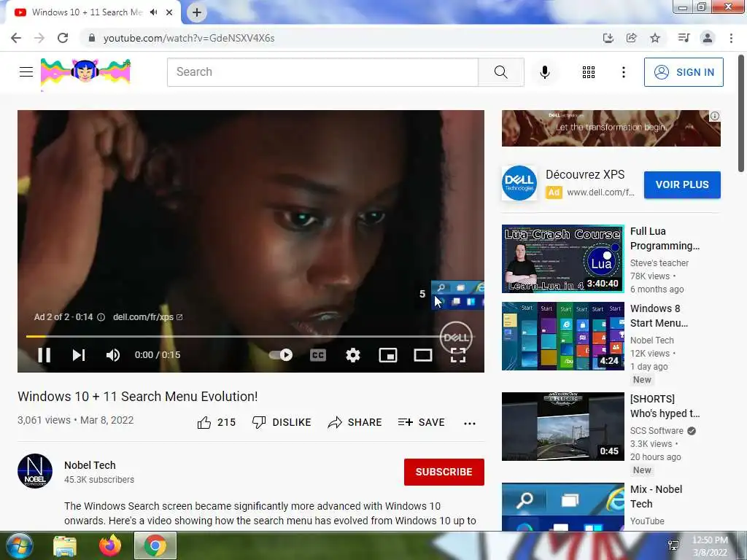Open more actions ellipsis under the video
747x560 pixels.
pos(470,423)
